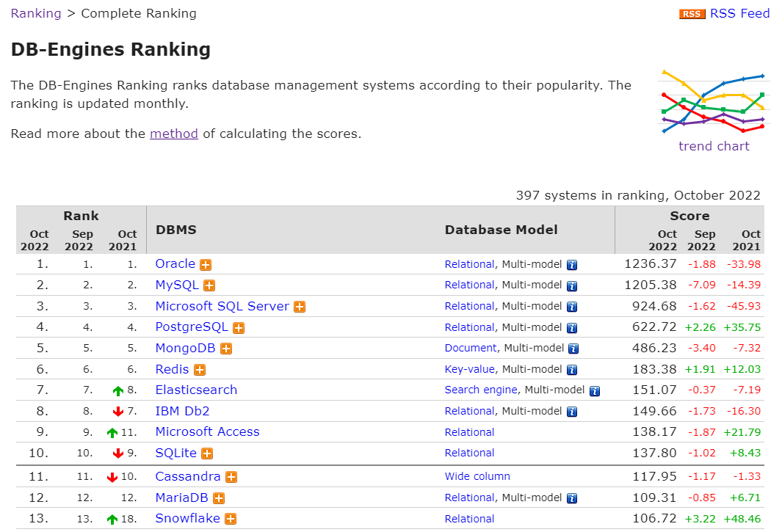This screenshot has width=782, height=532.
Task: Open the Elasticsearch DBMS link
Action: tap(196, 390)
